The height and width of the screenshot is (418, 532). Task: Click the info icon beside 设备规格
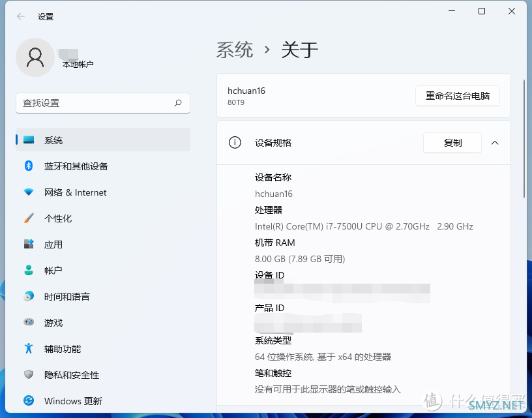235,143
